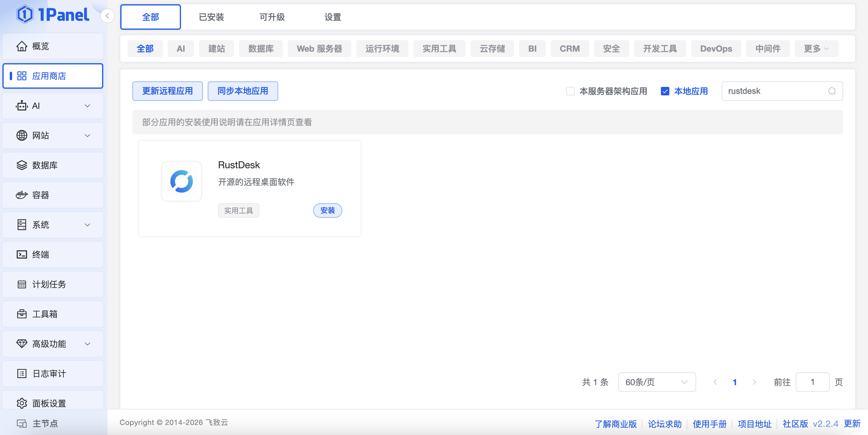Go to next page arrow
Image resolution: width=868 pixels, height=435 pixels.
pos(754,382)
